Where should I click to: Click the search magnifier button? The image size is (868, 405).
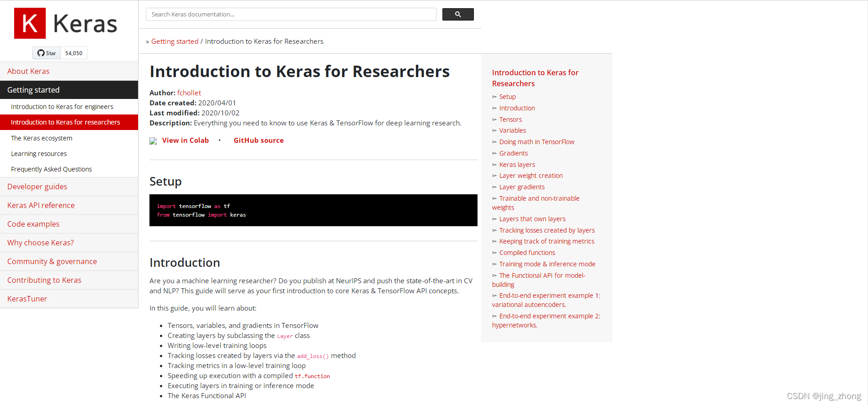point(458,15)
